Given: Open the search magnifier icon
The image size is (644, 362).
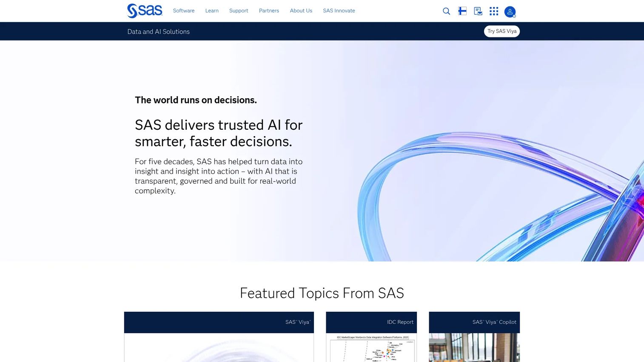Looking at the screenshot, I should [x=446, y=11].
